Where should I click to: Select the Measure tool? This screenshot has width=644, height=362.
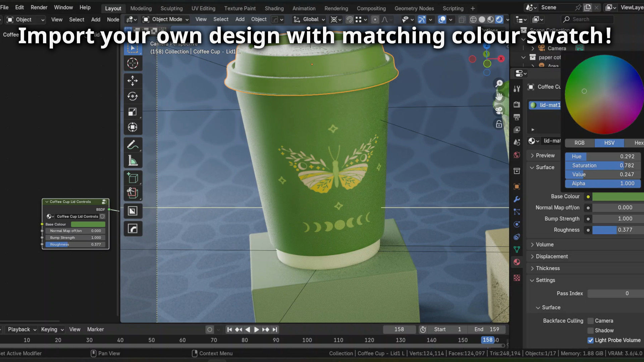click(x=132, y=161)
